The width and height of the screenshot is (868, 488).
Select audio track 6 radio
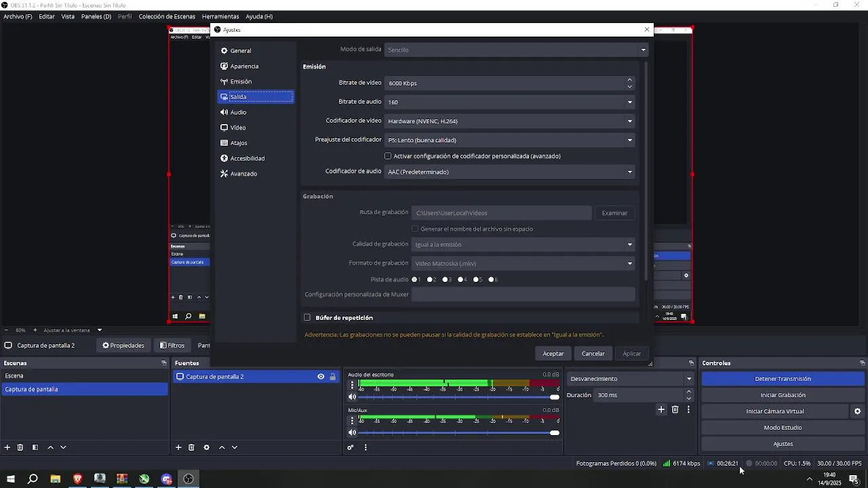coord(492,279)
